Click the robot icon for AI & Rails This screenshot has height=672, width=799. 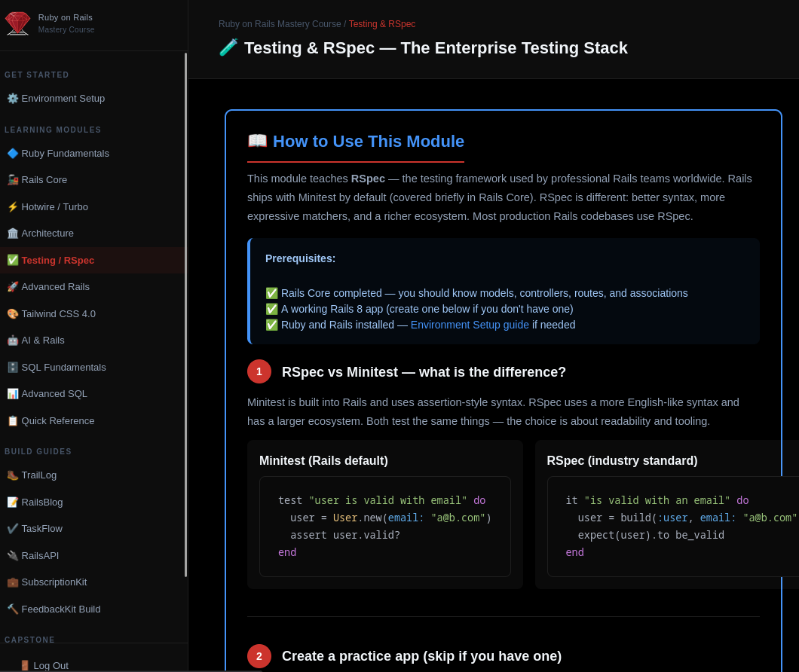[13, 341]
